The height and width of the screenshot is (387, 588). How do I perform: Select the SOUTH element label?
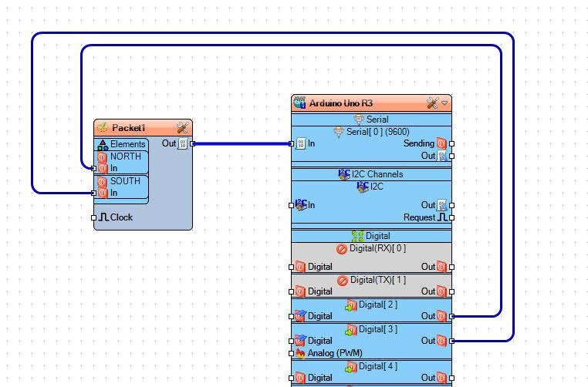(x=125, y=181)
